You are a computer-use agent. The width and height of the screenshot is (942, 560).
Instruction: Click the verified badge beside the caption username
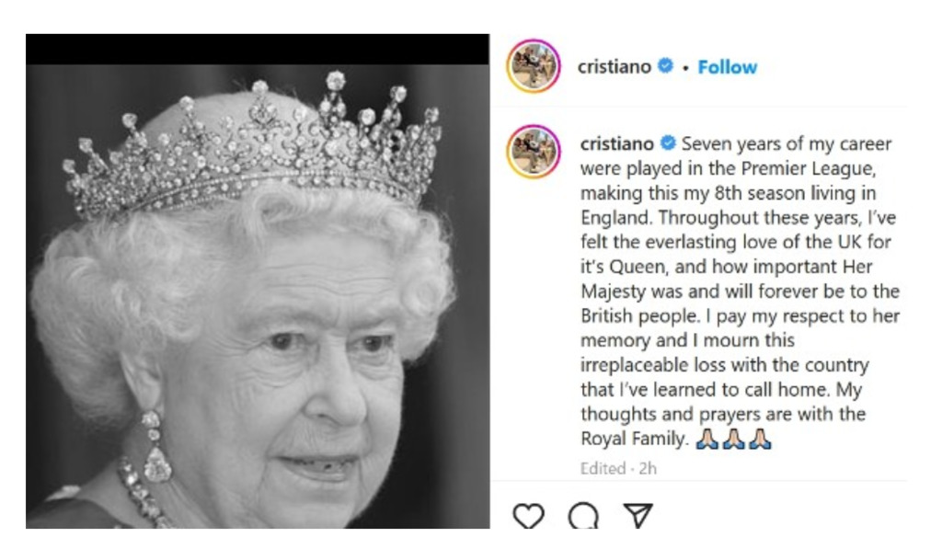point(668,143)
